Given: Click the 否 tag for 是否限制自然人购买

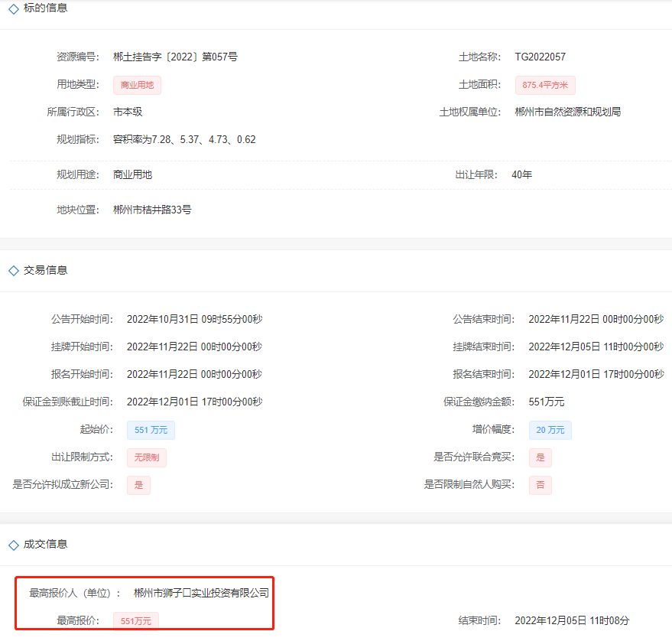Looking at the screenshot, I should tap(540, 485).
